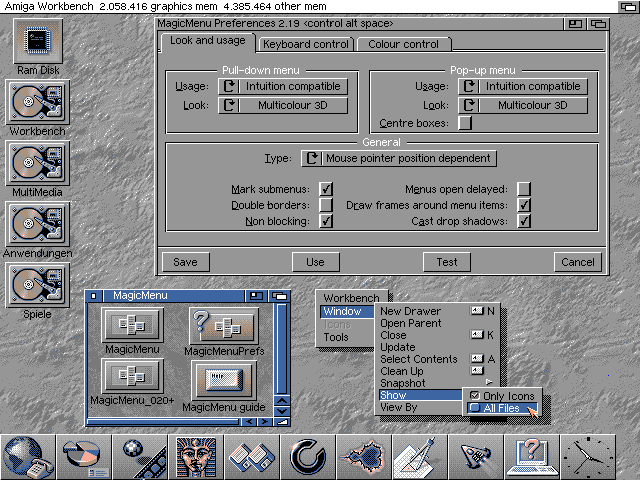Viewport: 640px width, 480px height.
Task: Expand the Snapshot submenu
Action: coord(437,383)
